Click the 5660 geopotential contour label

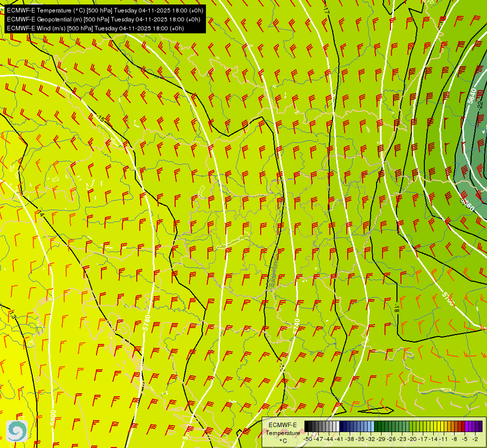click(x=467, y=204)
